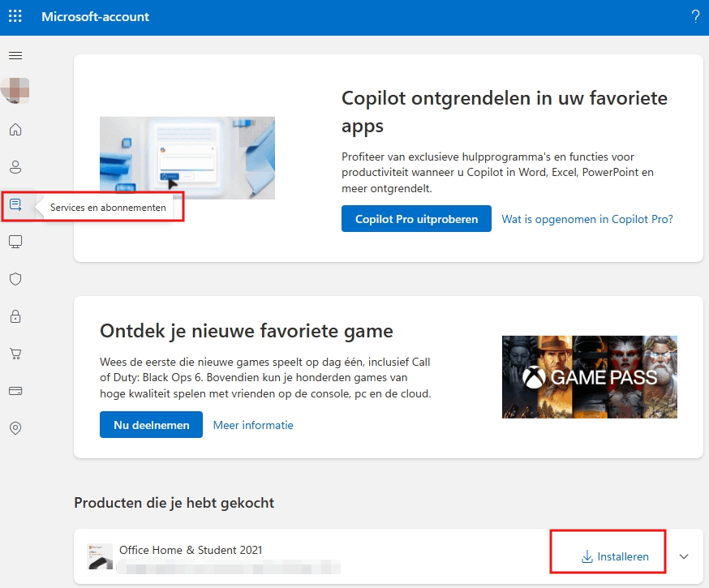Open the payment card sidebar icon
Screen dimensions: 709x588
point(15,391)
